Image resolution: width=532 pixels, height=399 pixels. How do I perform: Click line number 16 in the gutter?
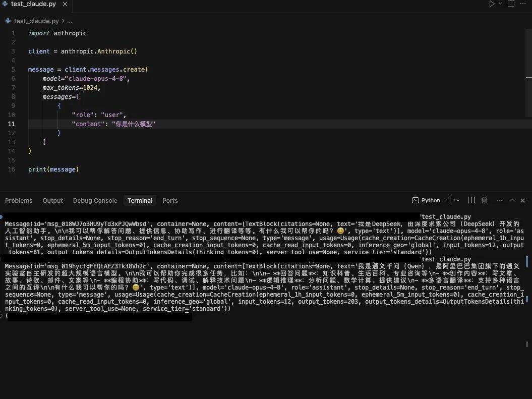(x=12, y=169)
